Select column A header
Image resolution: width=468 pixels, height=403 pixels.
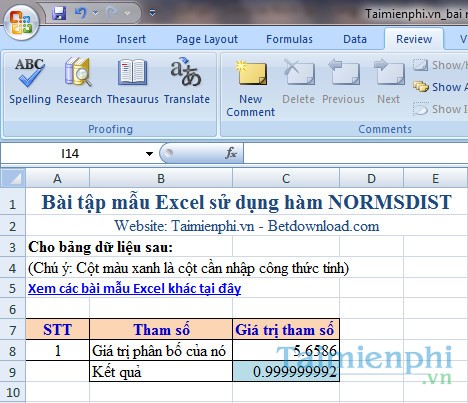coord(57,178)
